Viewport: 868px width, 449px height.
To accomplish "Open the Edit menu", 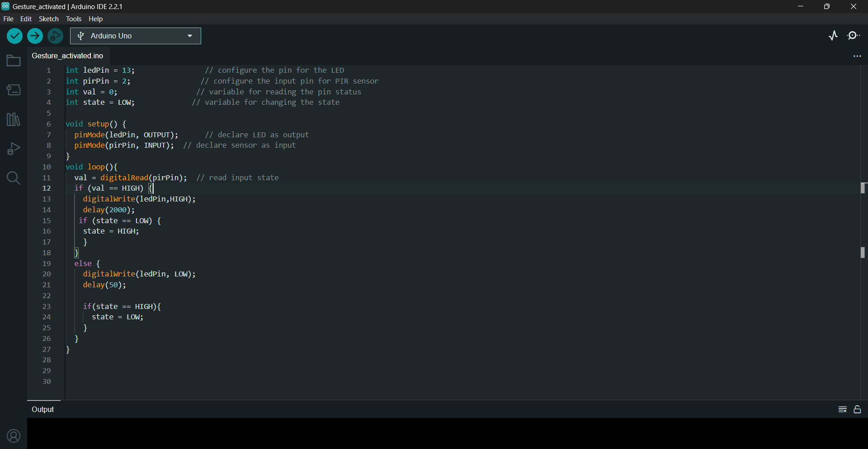I will pos(26,19).
